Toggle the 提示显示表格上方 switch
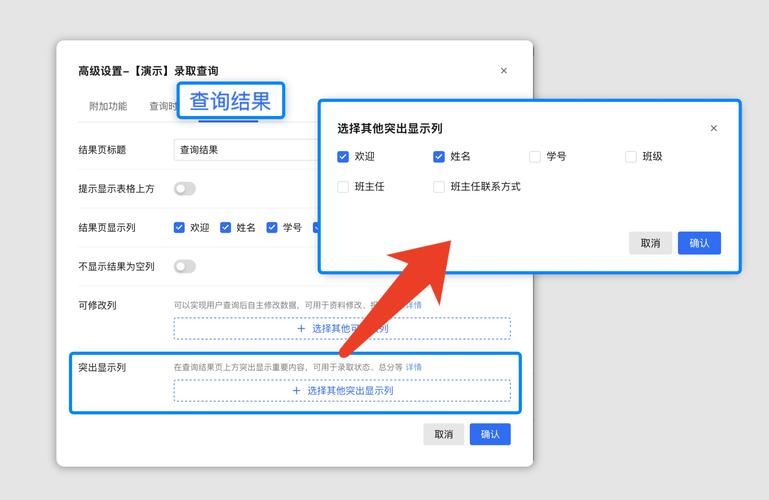769x500 pixels. coord(185,189)
